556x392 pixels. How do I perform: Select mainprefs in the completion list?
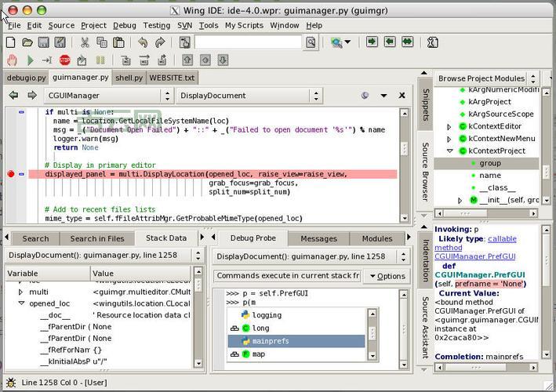coord(271,341)
